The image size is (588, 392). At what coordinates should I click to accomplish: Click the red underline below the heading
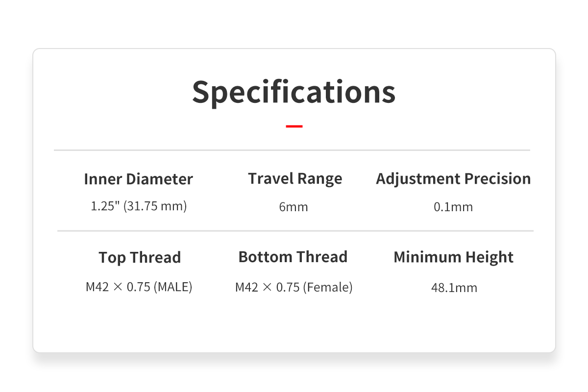(x=294, y=126)
